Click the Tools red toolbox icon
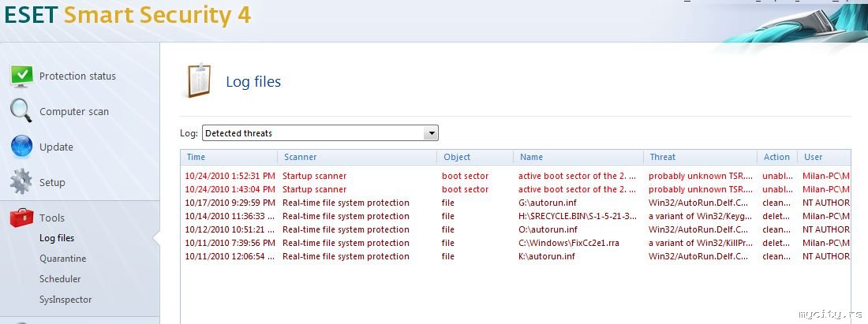The width and height of the screenshot is (868, 324). pos(21,218)
